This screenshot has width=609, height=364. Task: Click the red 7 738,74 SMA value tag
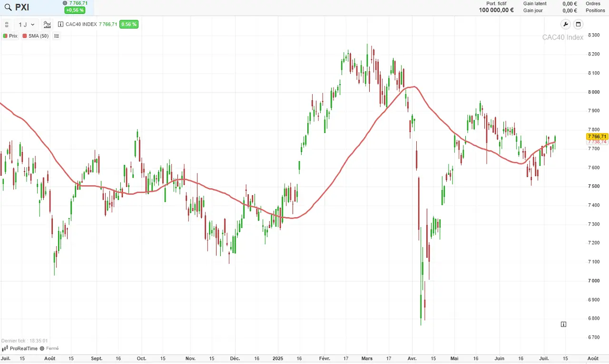(x=597, y=142)
